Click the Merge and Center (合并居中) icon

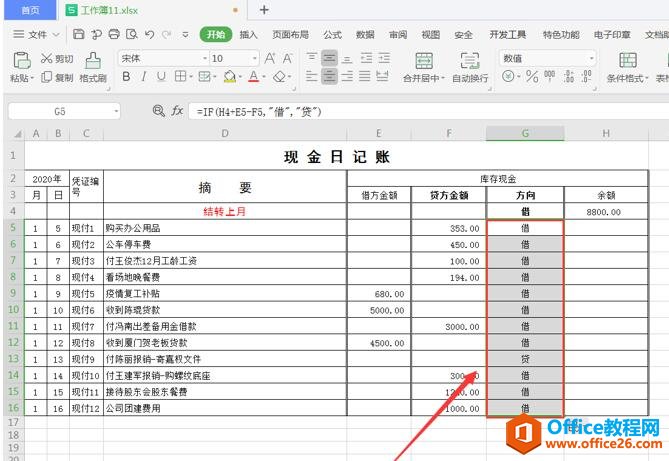pyautogui.click(x=424, y=60)
